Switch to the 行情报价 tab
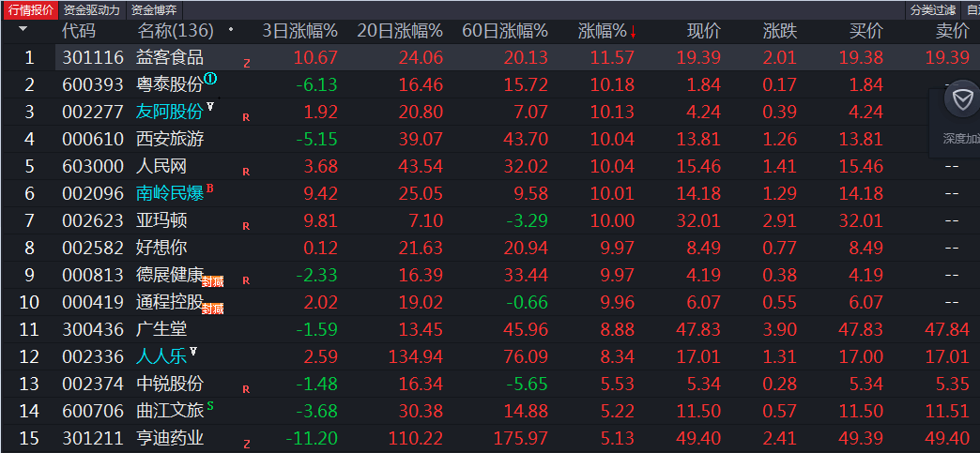The width and height of the screenshot is (980, 453). [x=31, y=10]
